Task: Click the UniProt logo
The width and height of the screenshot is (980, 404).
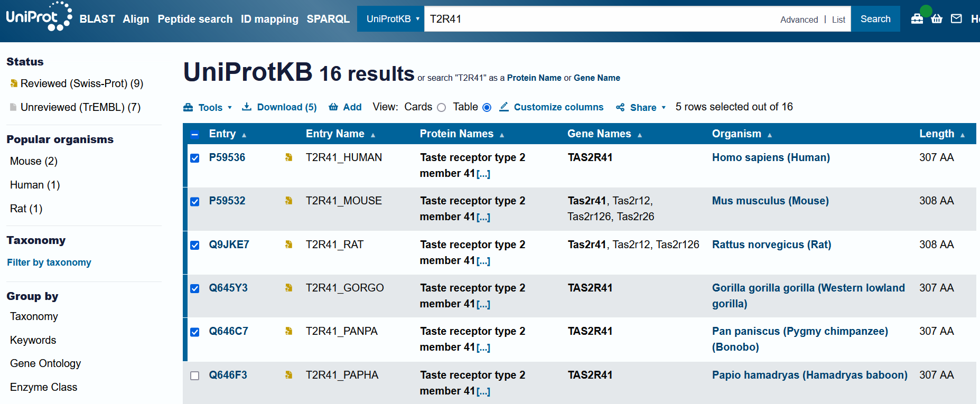Action: [39, 16]
